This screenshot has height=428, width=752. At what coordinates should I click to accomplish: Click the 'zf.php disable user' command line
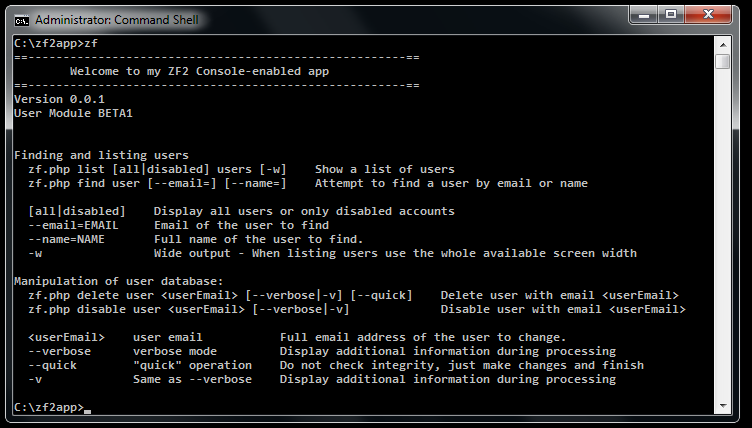pyautogui.click(x=188, y=309)
